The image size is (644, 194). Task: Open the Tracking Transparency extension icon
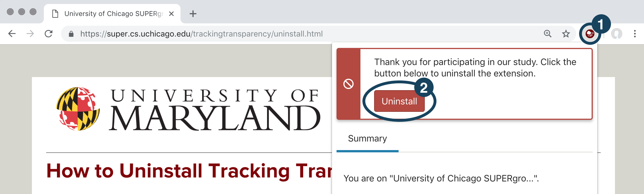click(590, 34)
